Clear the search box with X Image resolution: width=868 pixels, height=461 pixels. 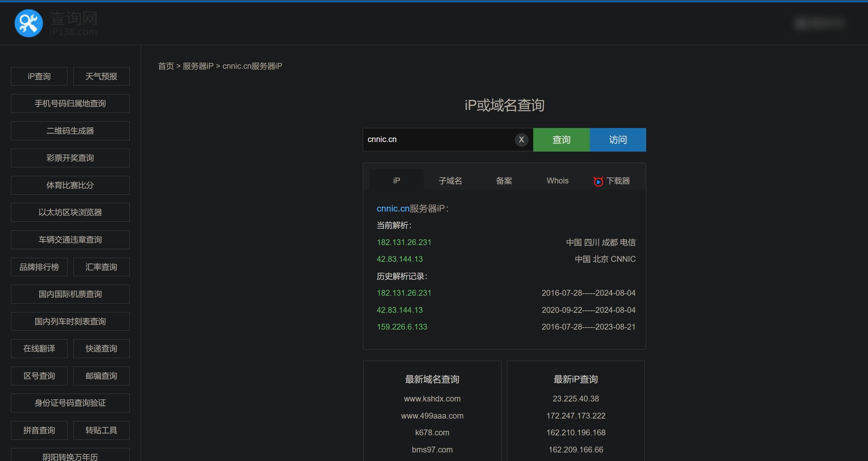click(x=521, y=140)
